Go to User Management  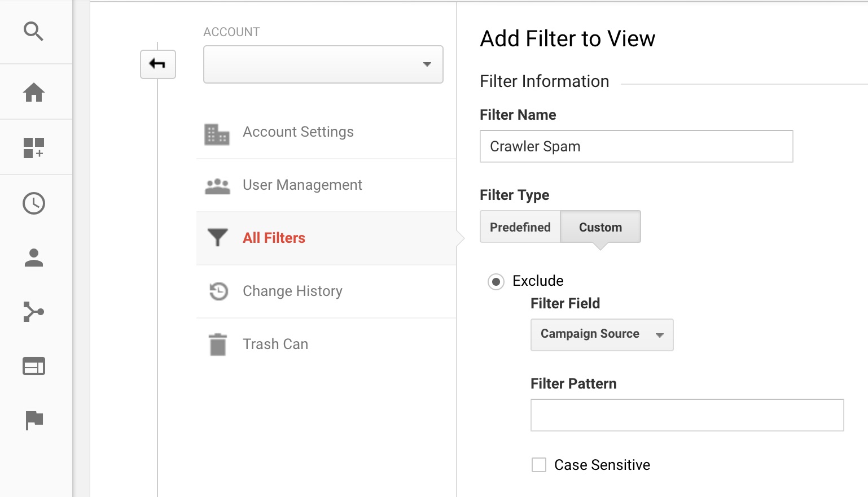(302, 185)
